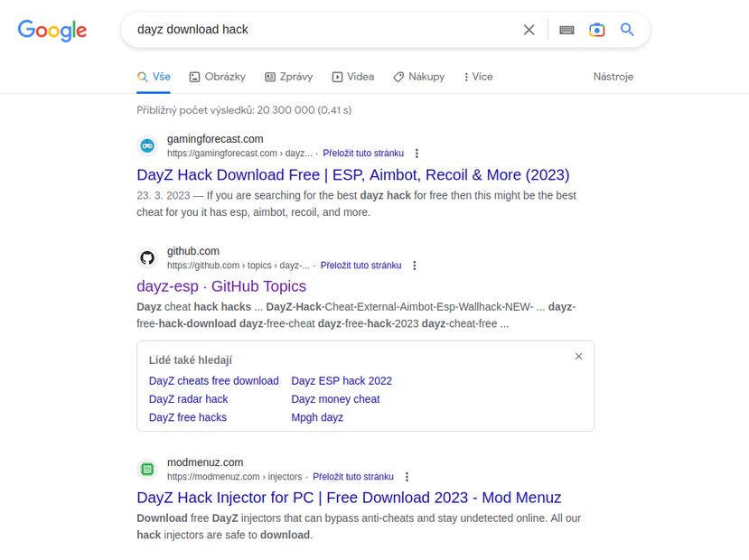Screen dimensions: 749x560
Task: Clear the search query with X icon
Action: click(529, 30)
